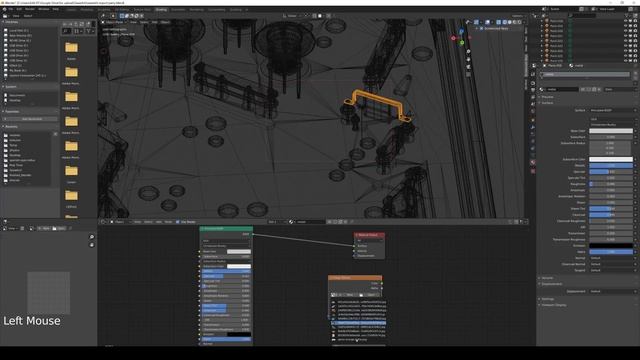Expand the first Plane object in outliner
640x360 pixels.
[542, 21]
